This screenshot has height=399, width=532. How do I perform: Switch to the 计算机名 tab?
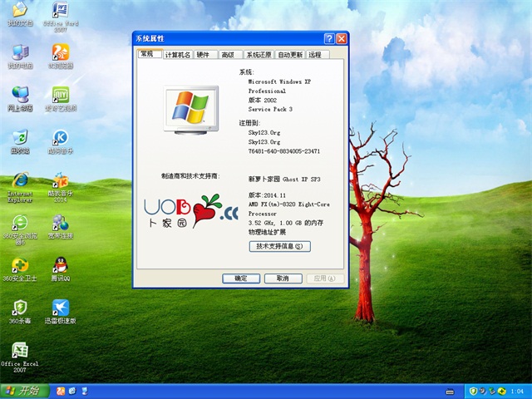(x=178, y=55)
